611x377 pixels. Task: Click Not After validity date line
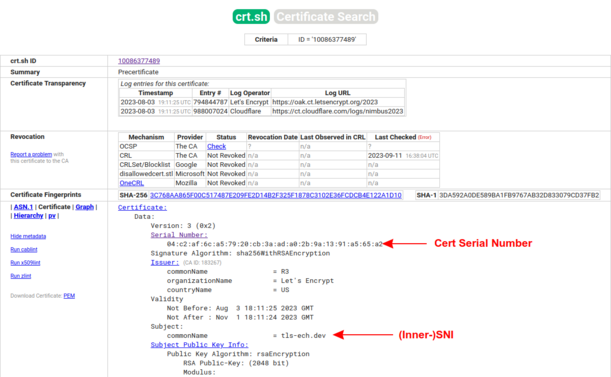(x=240, y=317)
